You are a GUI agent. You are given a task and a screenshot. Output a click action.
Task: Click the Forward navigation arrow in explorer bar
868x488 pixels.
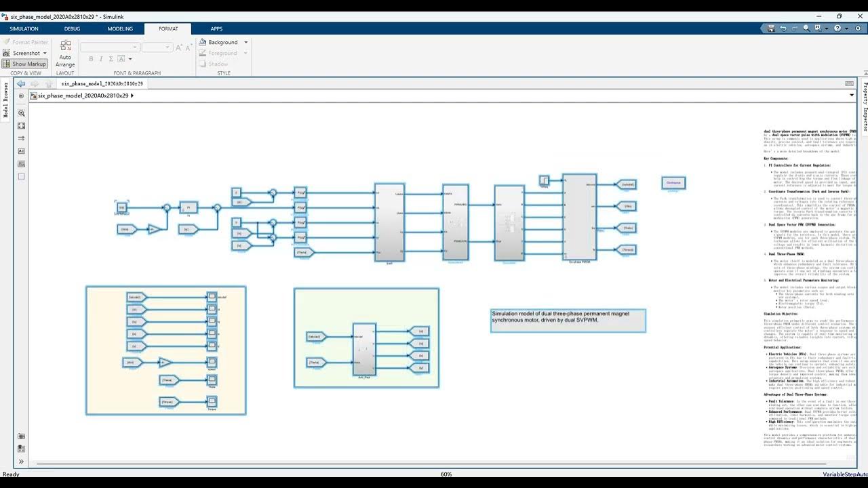(35, 83)
